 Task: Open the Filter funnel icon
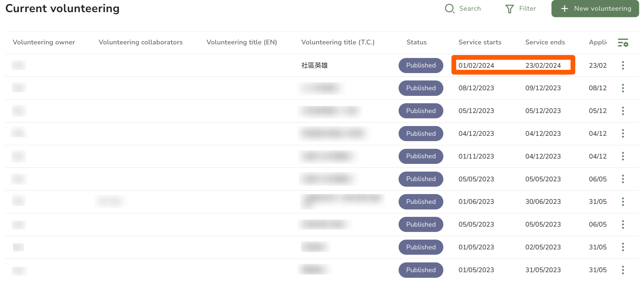pos(509,9)
